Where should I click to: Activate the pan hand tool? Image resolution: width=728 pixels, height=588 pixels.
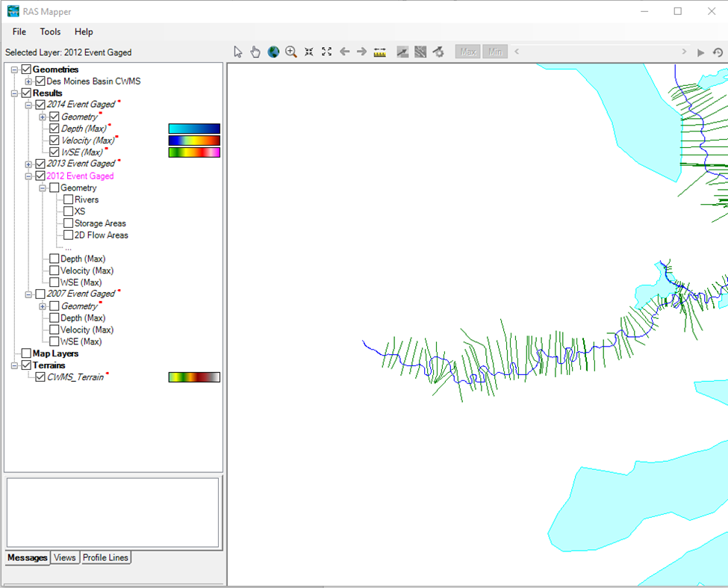tap(255, 52)
